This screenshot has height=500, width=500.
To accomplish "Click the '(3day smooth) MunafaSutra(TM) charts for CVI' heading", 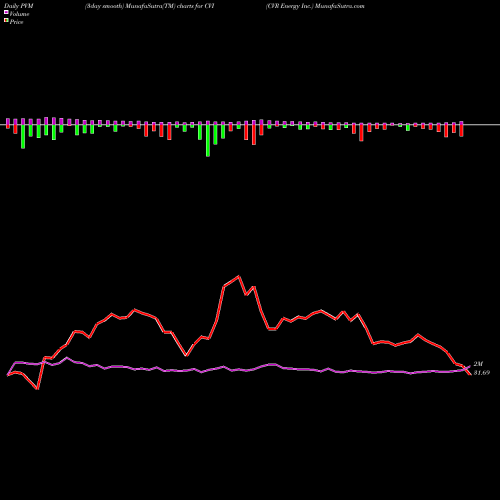I will 149,6.
